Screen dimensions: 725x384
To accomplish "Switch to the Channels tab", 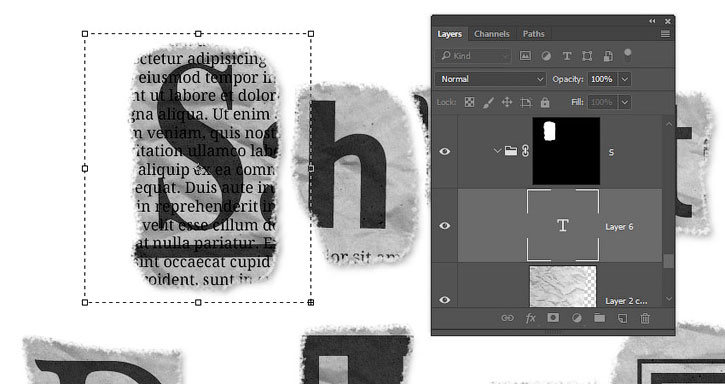I will pyautogui.click(x=492, y=34).
